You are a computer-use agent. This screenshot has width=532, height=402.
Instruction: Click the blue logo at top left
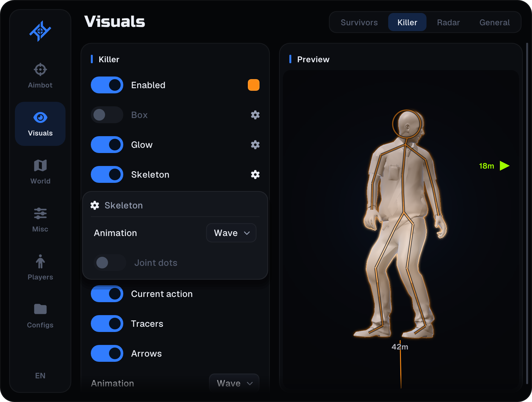click(x=40, y=31)
